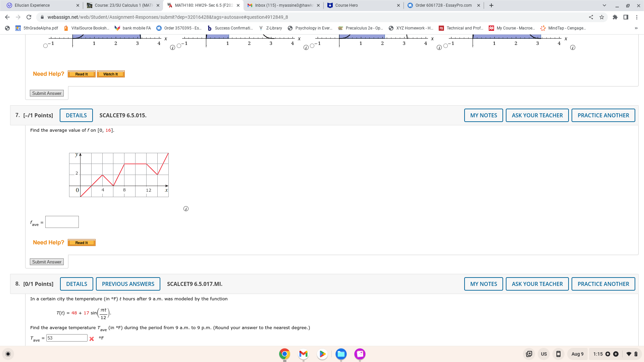Open the tab search dropdown arrow
Image resolution: width=644 pixels, height=362 pixels.
pyautogui.click(x=604, y=5)
